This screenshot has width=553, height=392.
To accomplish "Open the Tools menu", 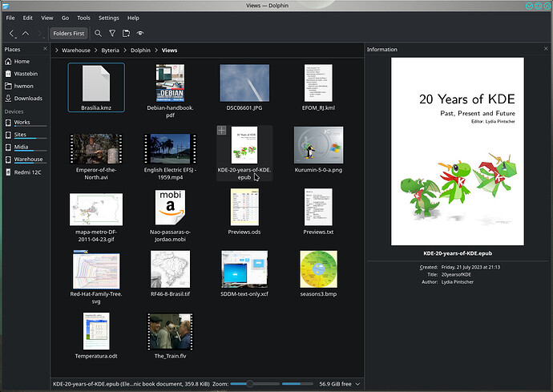I will coord(83,18).
